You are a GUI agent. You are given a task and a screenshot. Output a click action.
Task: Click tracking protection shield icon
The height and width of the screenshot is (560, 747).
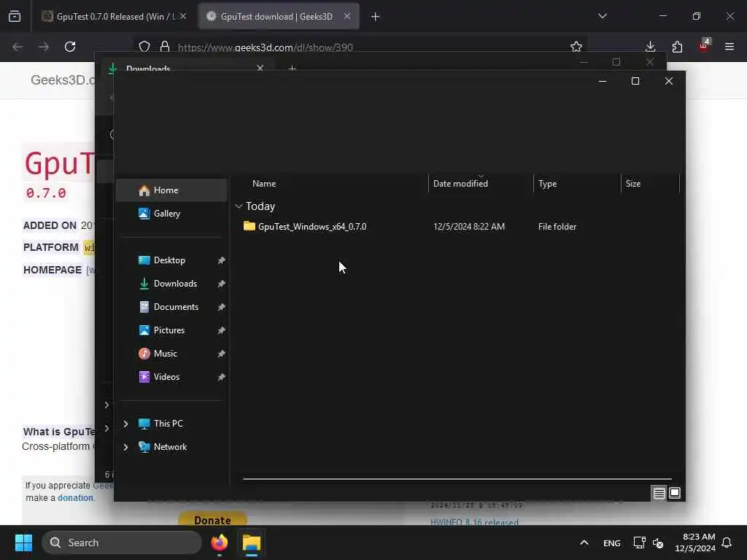click(144, 47)
